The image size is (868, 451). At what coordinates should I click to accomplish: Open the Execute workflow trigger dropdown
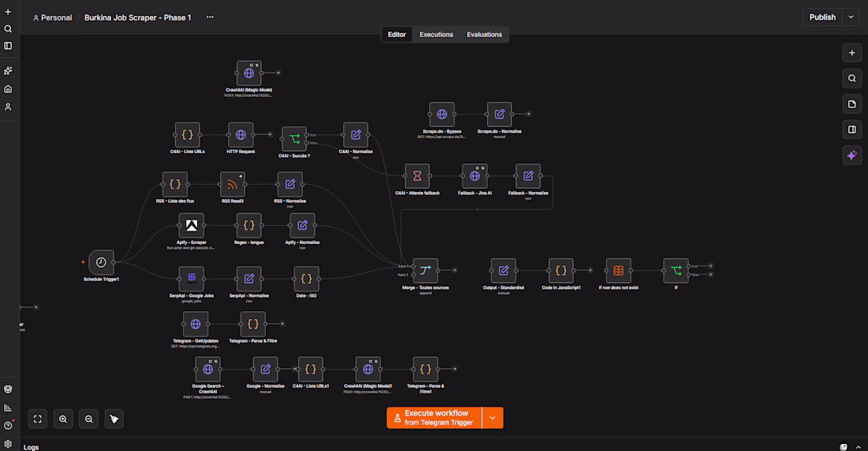(x=492, y=418)
